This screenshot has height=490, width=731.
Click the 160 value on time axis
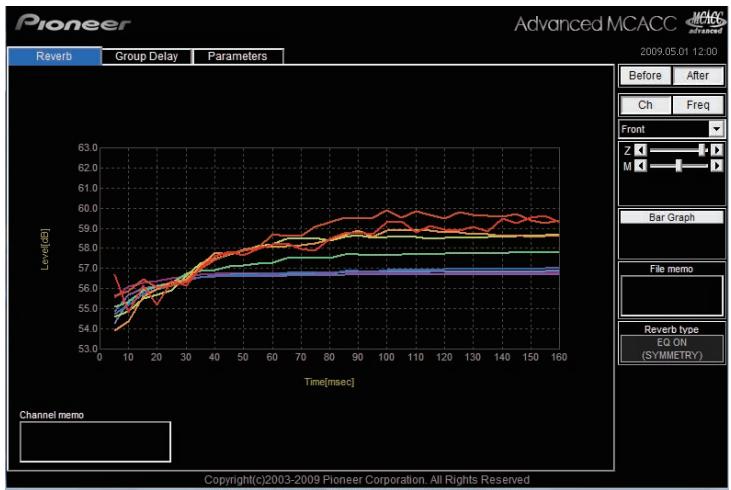559,357
